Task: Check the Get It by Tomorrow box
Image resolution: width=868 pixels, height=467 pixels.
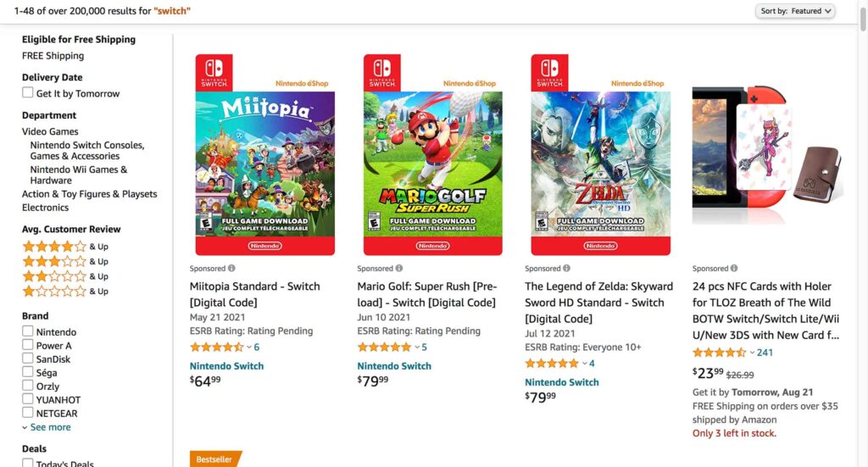Action: (28, 93)
